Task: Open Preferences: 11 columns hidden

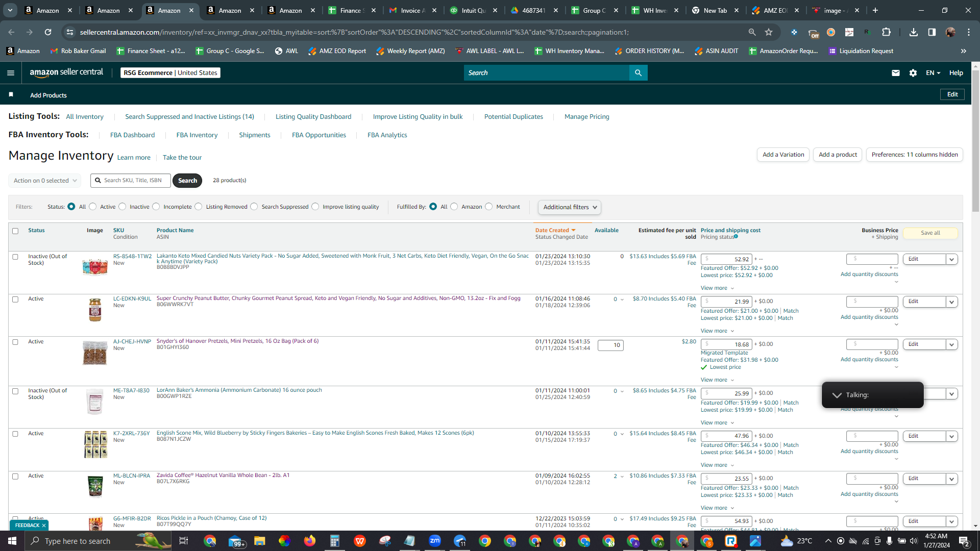Action: 915,155
